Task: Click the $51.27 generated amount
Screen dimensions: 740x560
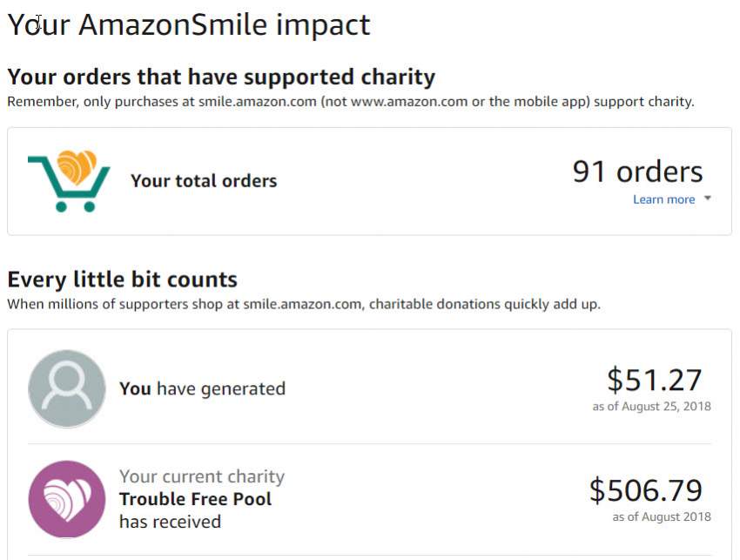Action: 655,380
